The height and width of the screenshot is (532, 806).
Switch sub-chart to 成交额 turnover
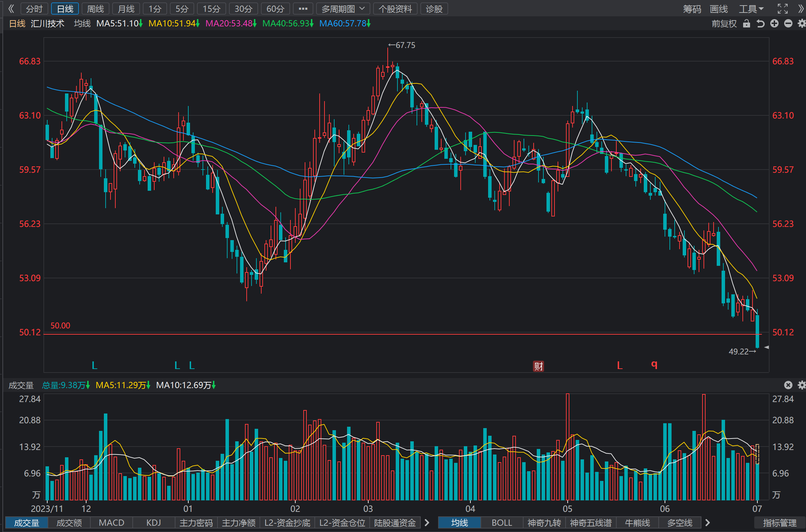pos(69,523)
